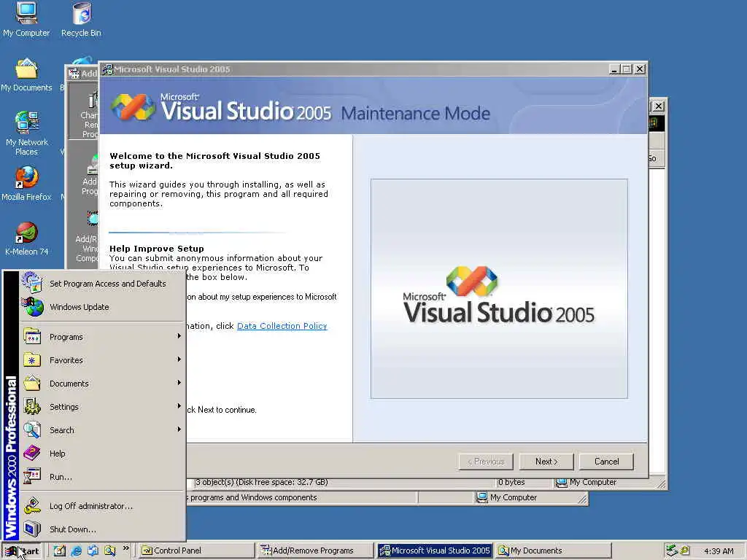
Task: Click the second system tray icon
Action: [x=684, y=551]
